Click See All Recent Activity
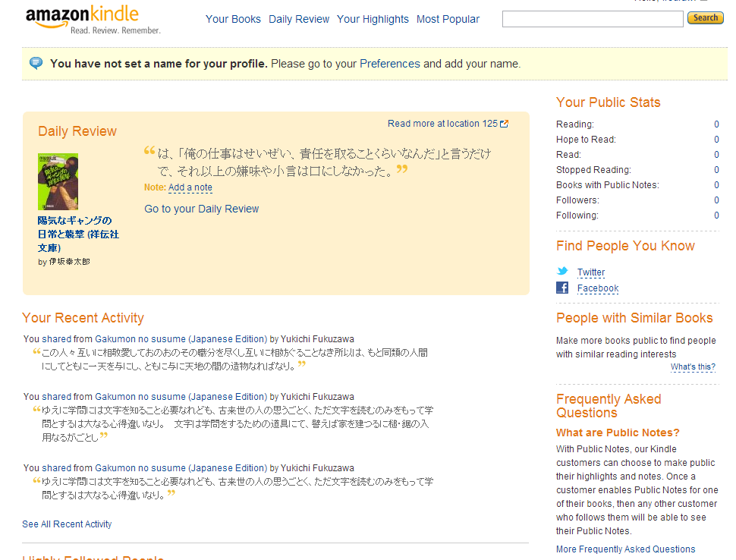Image resolution: width=736 pixels, height=560 pixels. 67,524
